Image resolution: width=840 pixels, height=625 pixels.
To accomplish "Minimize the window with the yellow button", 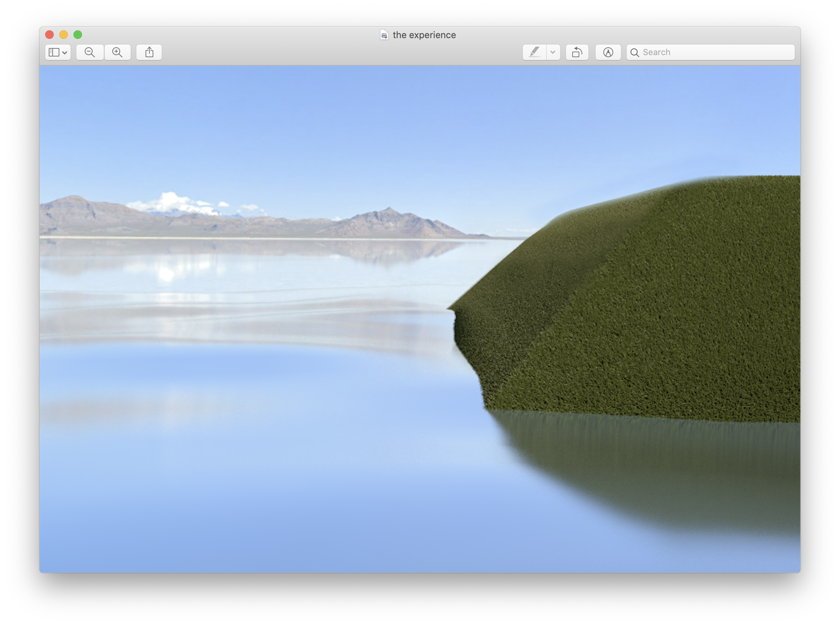I will (x=64, y=35).
